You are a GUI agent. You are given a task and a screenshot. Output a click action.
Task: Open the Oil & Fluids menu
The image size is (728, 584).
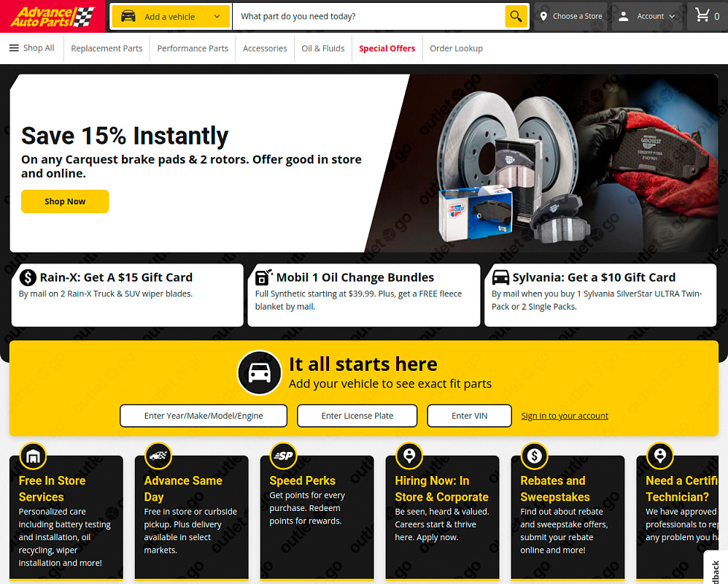pyautogui.click(x=323, y=48)
